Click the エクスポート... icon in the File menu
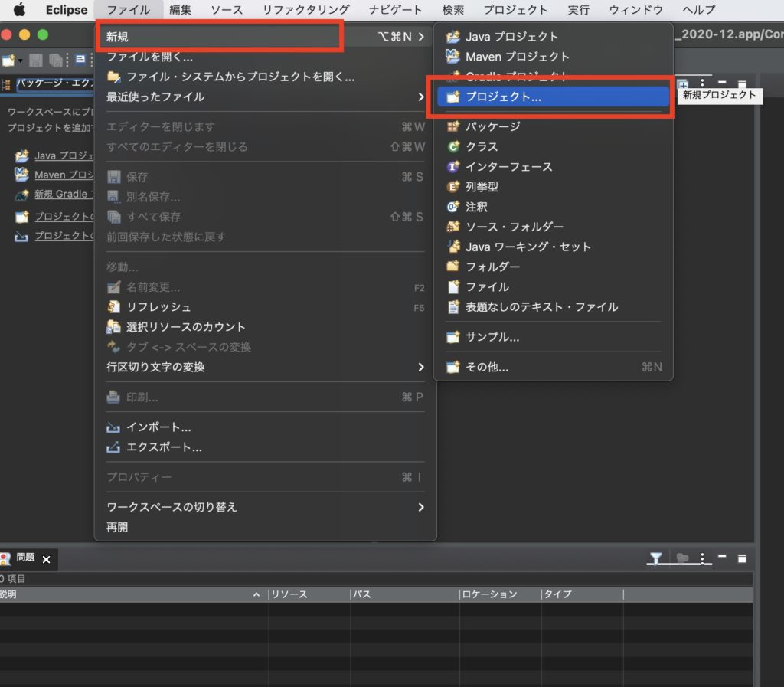The height and width of the screenshot is (687, 784). 113,447
